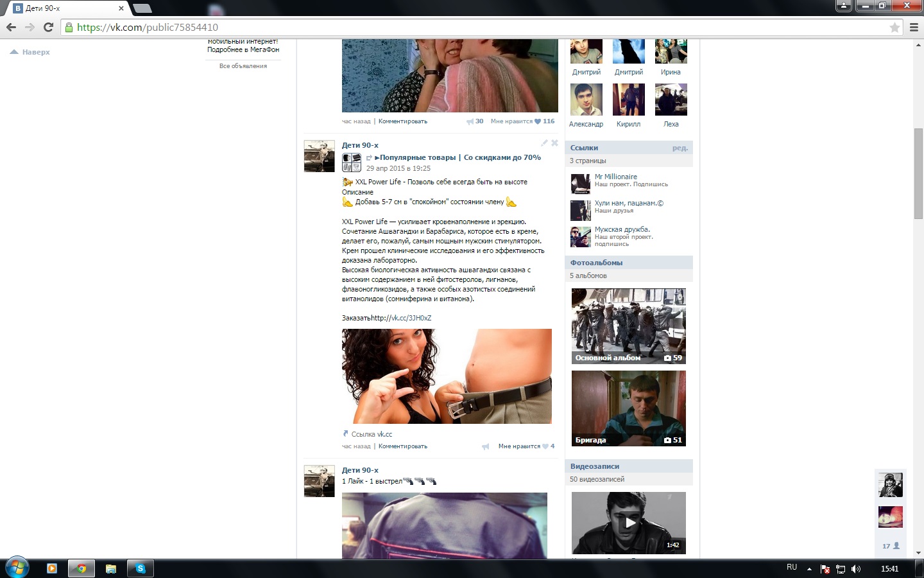This screenshot has width=924, height=578.
Task: Open the Фотоальбомы section header
Action: click(629, 263)
